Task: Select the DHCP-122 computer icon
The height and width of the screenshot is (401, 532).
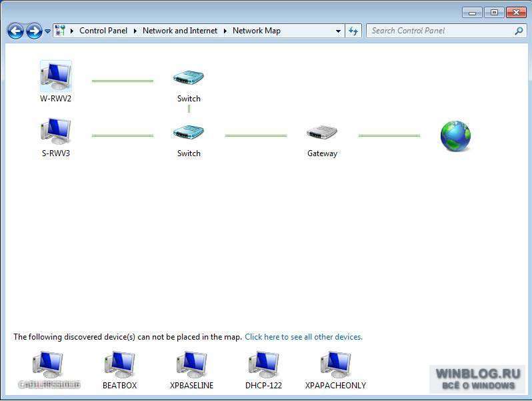Action: click(x=263, y=365)
